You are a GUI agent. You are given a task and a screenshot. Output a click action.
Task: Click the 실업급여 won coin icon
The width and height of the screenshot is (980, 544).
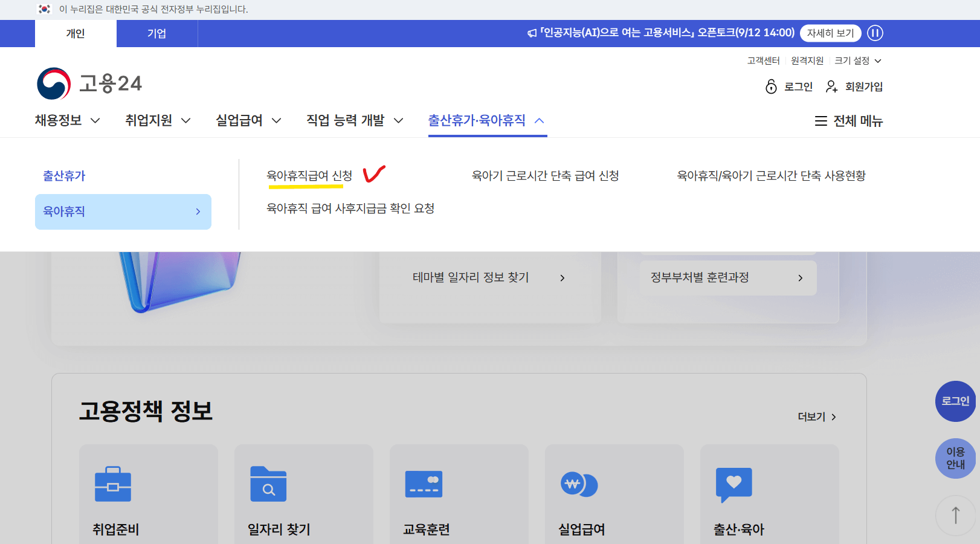[x=579, y=484]
